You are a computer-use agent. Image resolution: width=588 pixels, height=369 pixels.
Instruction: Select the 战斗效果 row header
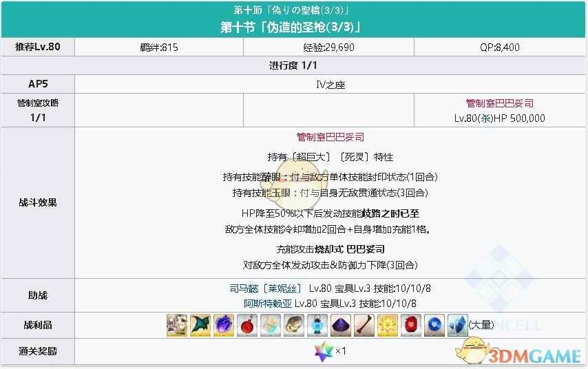pos(38,203)
